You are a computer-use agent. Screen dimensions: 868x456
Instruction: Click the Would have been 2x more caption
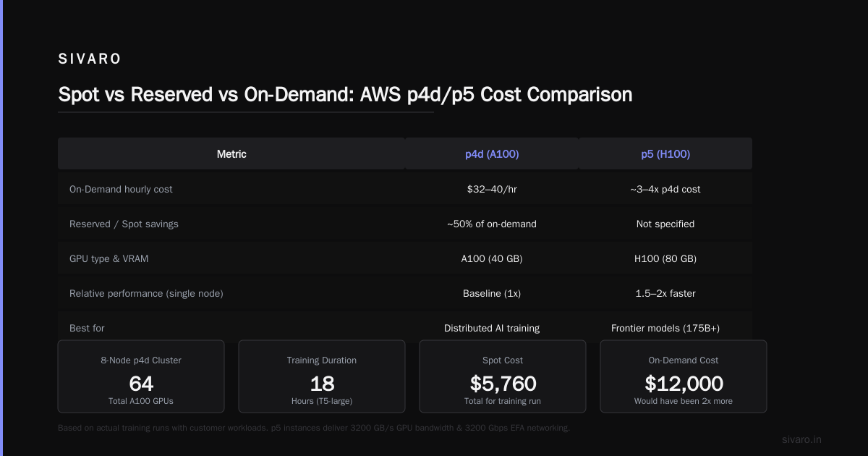[x=684, y=401]
